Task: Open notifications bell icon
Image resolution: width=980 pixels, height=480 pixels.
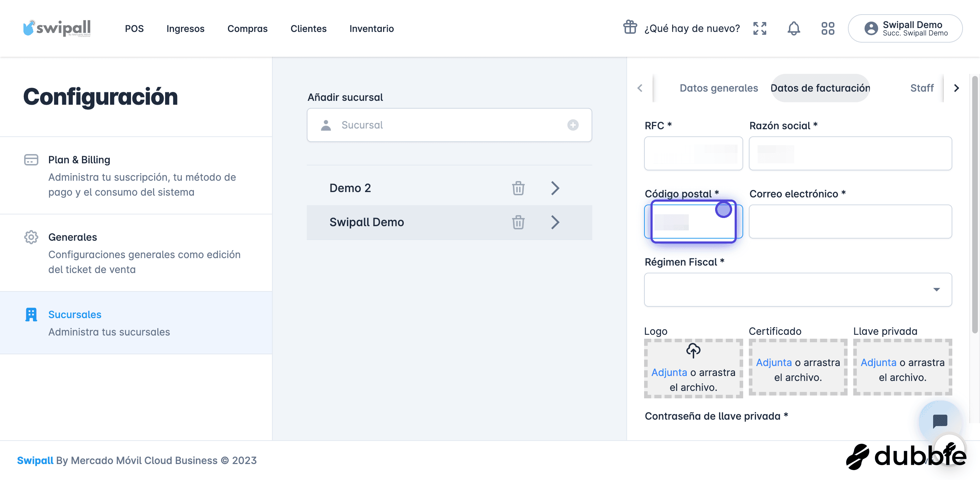Action: [794, 28]
